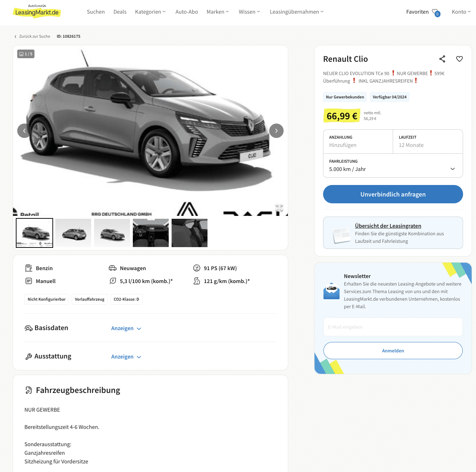476x472 pixels.
Task: Click the Leasingraten overview document icon
Action: click(x=341, y=236)
